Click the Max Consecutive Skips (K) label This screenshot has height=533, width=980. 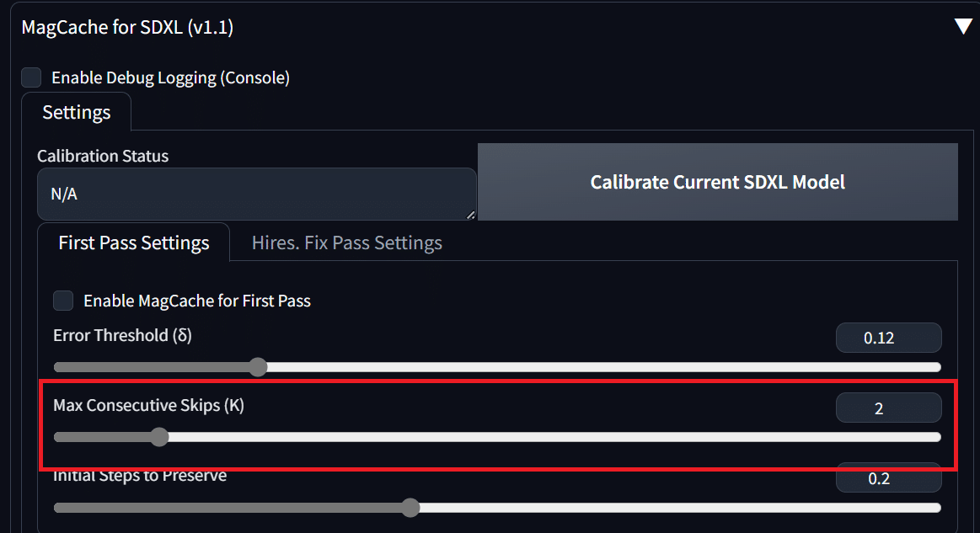coord(149,405)
